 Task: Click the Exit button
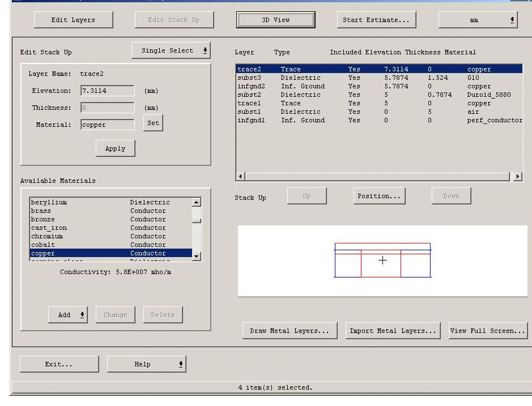pyautogui.click(x=59, y=364)
